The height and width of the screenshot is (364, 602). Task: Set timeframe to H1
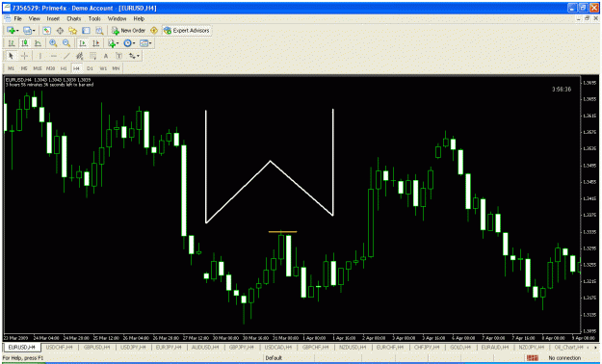pyautogui.click(x=64, y=68)
